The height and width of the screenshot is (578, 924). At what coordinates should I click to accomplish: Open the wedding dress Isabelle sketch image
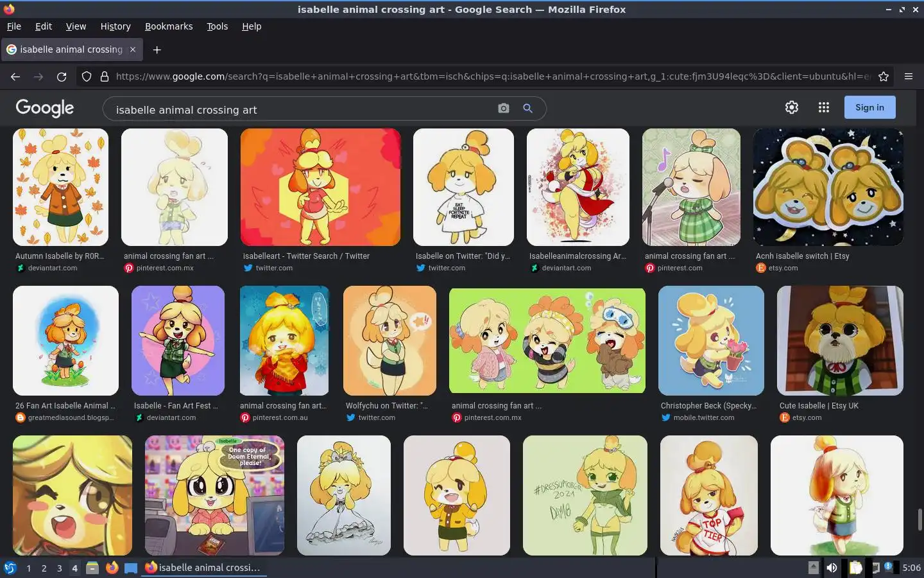344,495
